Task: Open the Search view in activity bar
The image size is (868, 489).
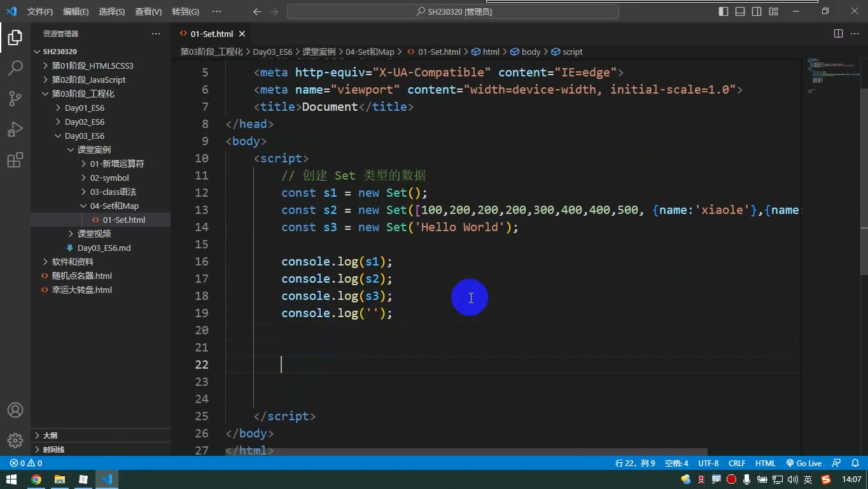Action: coord(15,67)
